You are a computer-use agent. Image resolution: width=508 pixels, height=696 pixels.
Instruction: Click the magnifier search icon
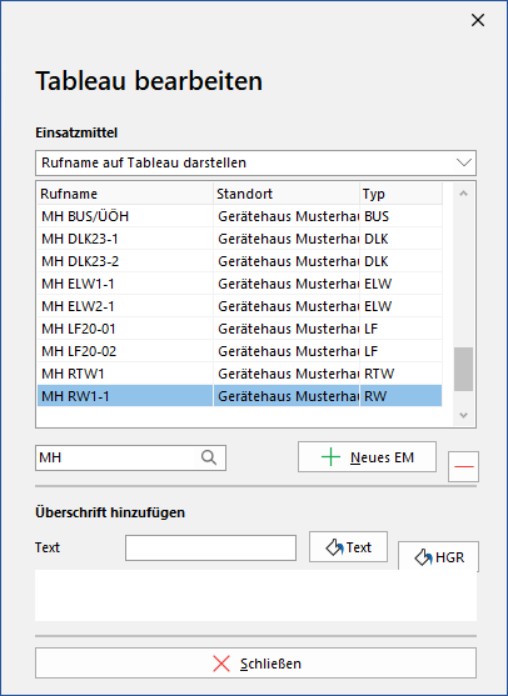[x=209, y=457]
